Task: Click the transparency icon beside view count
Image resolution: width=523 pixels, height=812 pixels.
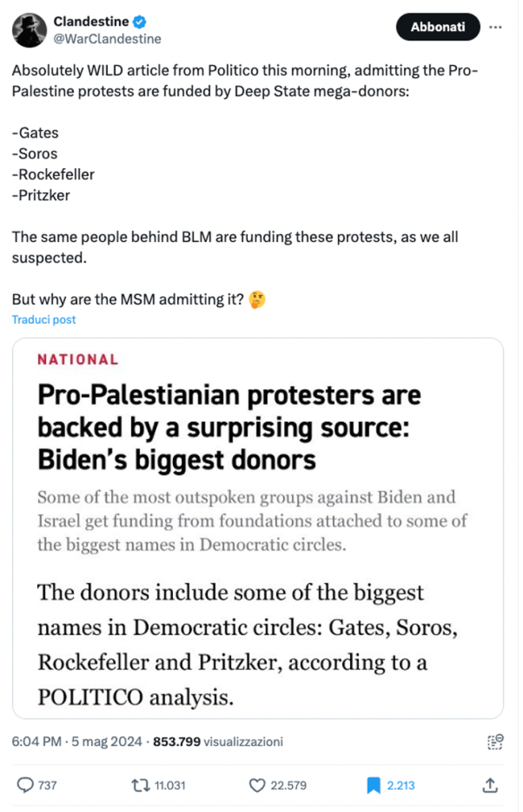Action: point(495,742)
